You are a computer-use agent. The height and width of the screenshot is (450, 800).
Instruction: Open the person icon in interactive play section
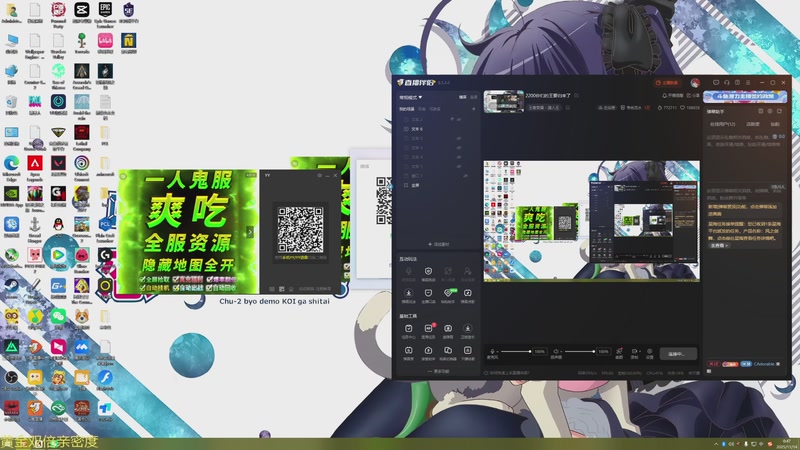coord(467,271)
